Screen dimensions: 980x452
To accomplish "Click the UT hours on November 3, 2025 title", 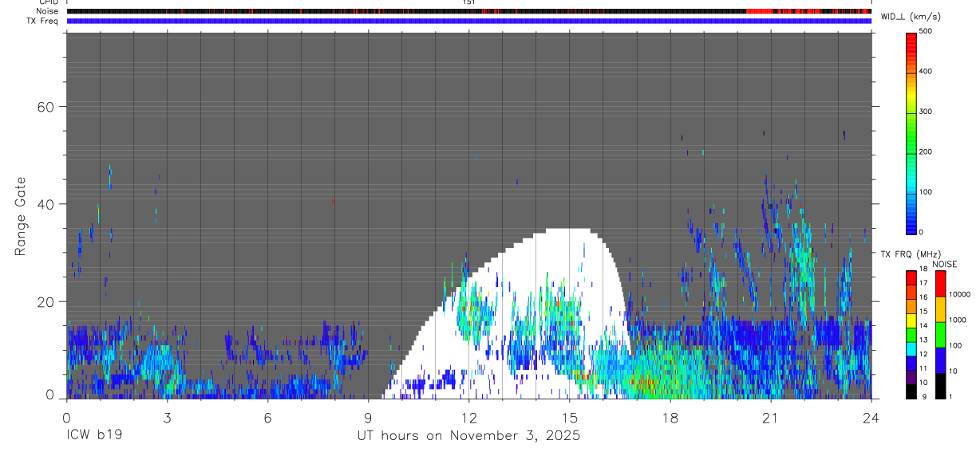I will (468, 437).
